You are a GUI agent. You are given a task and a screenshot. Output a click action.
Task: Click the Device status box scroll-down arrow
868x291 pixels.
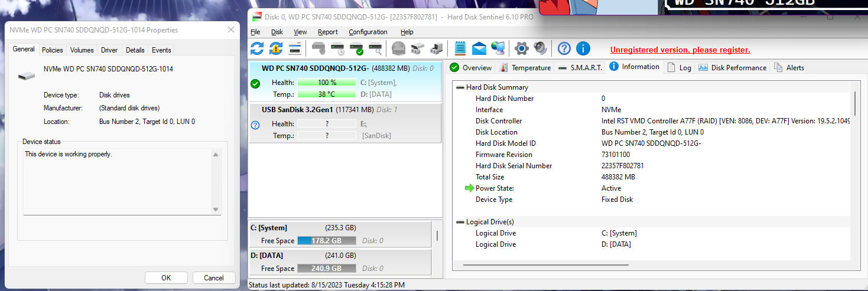pos(216,210)
